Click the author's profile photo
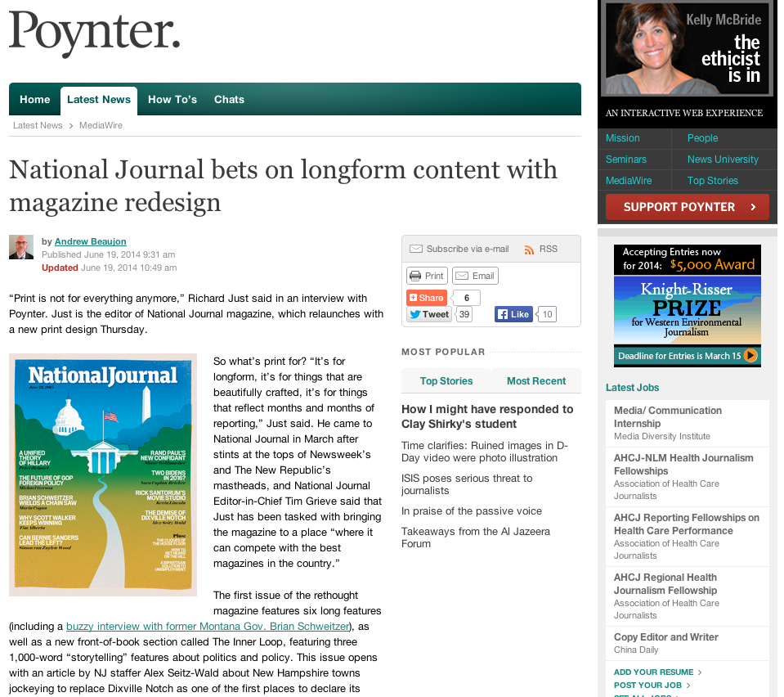 coord(21,247)
